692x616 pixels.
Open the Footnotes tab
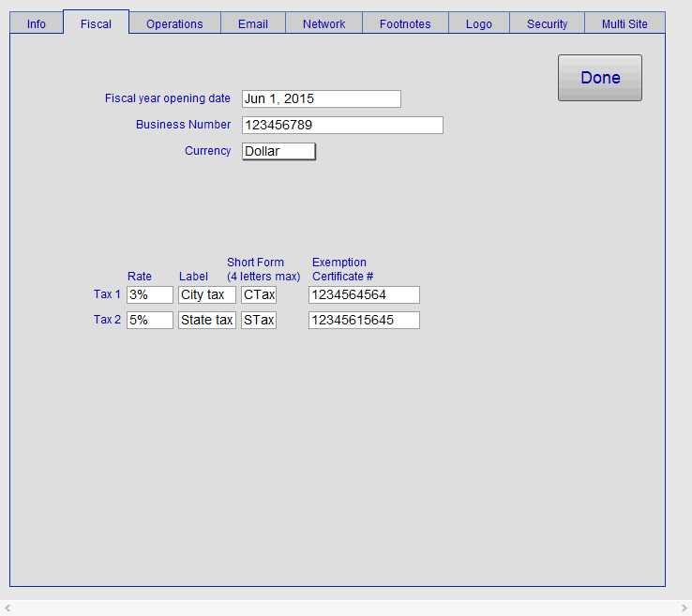coord(405,23)
